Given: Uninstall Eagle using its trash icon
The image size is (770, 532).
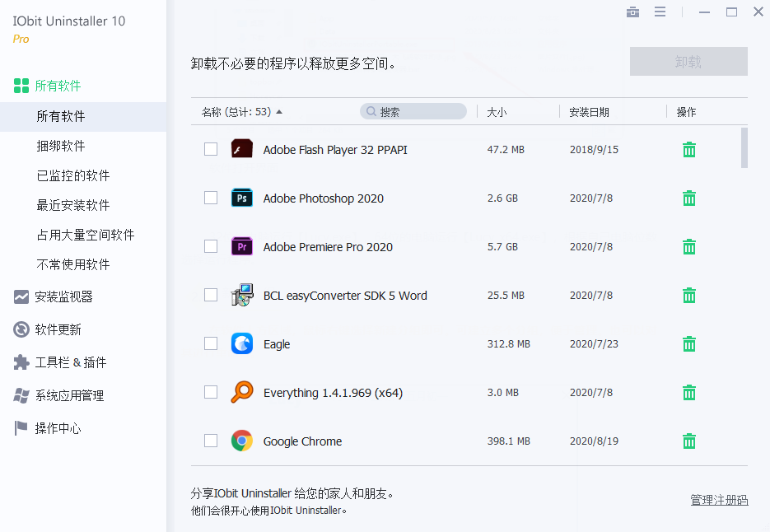Looking at the screenshot, I should (x=689, y=344).
